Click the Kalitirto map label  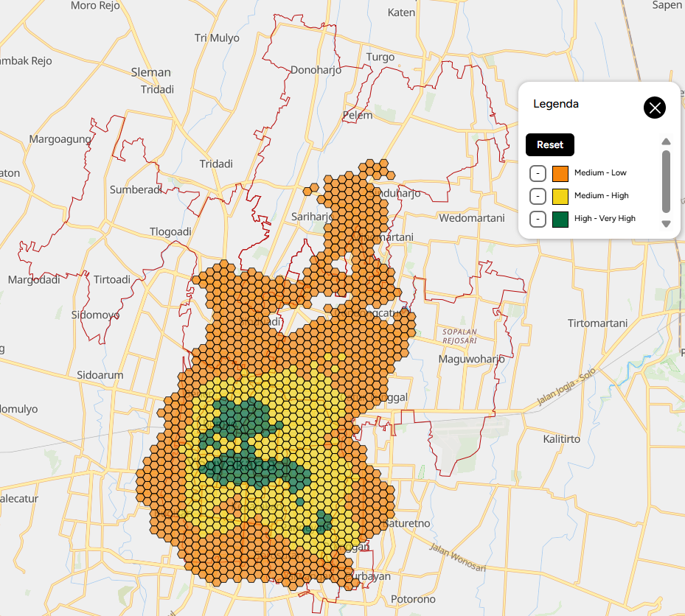(561, 438)
